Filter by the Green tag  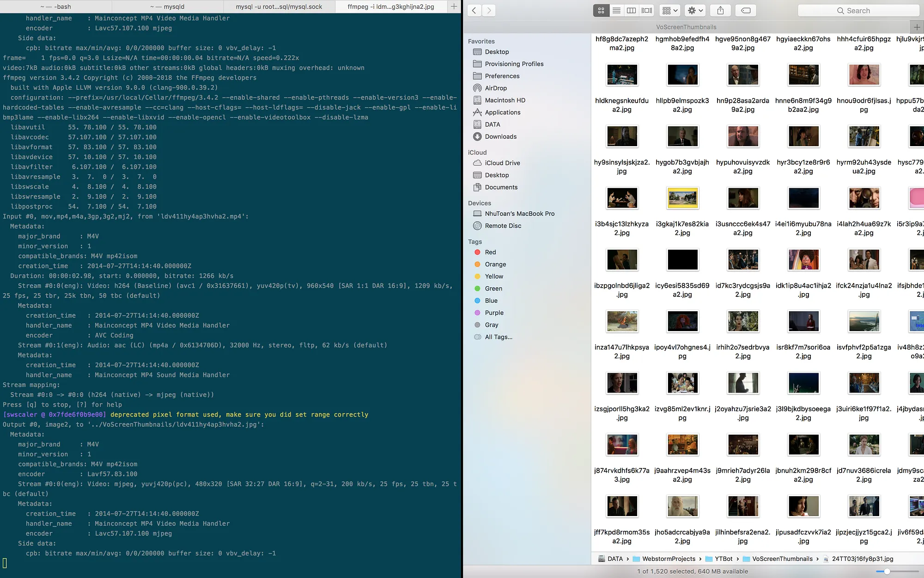click(493, 289)
